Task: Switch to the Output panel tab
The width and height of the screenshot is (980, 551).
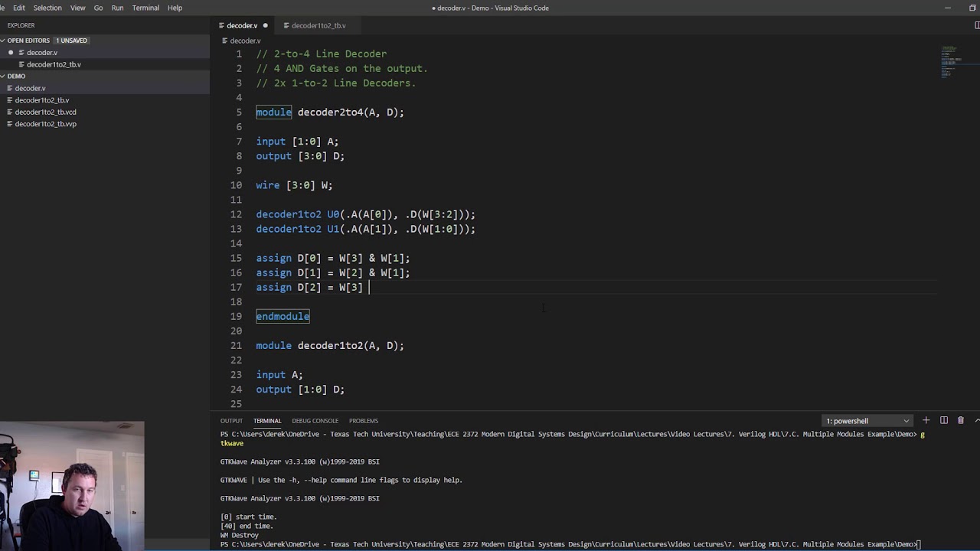Action: pyautogui.click(x=231, y=421)
